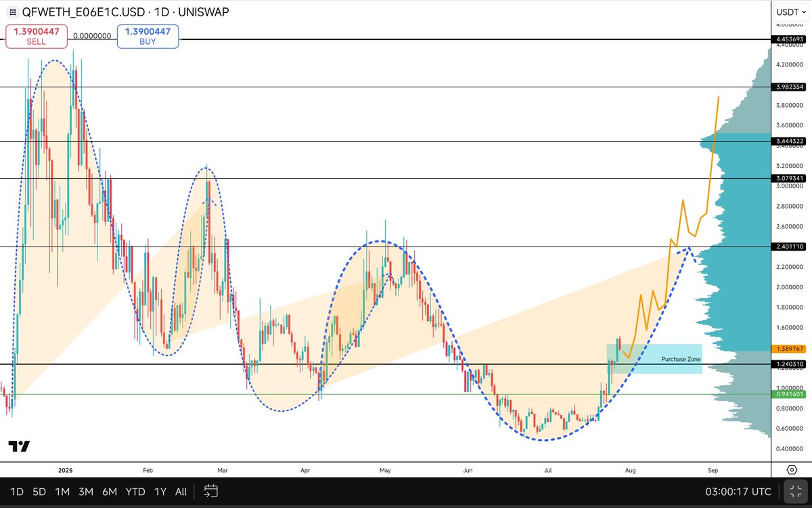Click the green 0.941601 price label

(789, 394)
